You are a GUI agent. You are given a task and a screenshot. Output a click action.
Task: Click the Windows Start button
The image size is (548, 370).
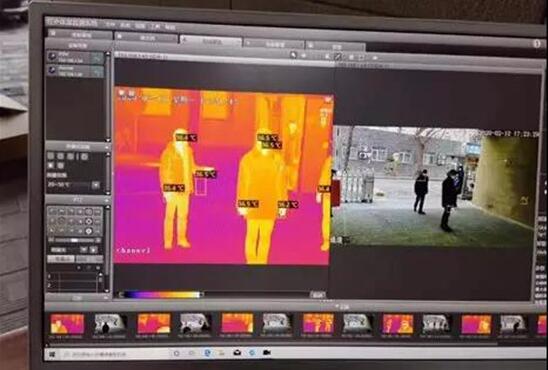click(52, 354)
